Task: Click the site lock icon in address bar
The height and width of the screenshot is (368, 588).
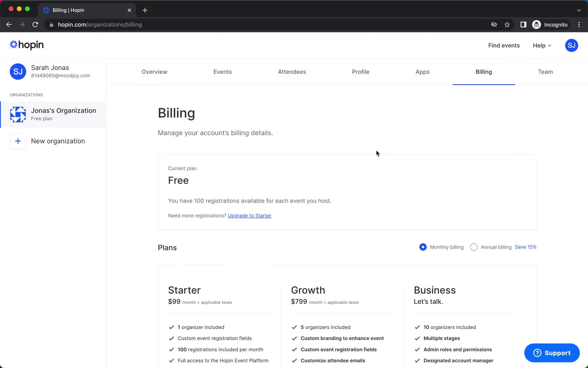Action: (51, 25)
